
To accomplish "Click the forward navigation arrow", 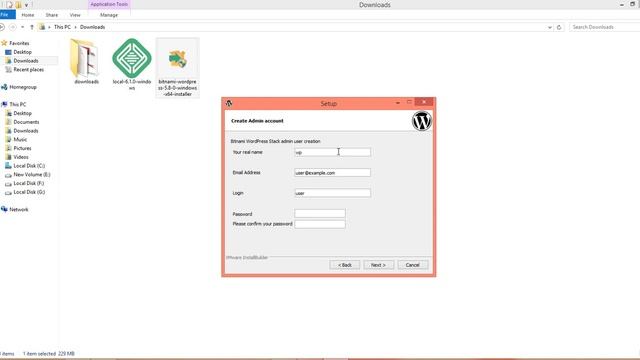I will coord(13,27).
